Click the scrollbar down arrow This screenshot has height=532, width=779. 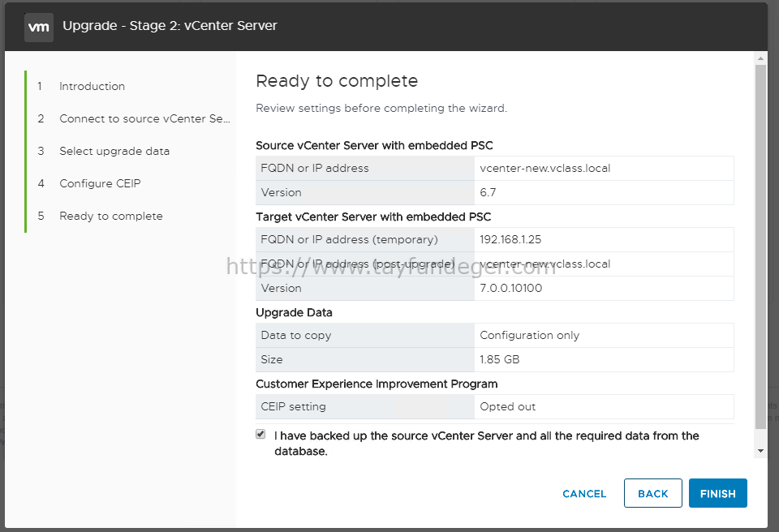tap(760, 451)
